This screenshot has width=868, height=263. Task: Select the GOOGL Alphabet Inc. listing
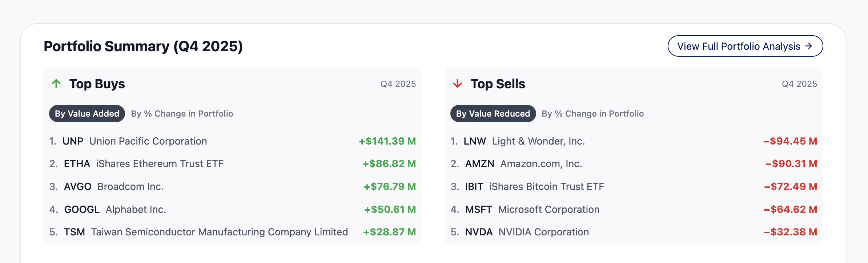pos(115,210)
